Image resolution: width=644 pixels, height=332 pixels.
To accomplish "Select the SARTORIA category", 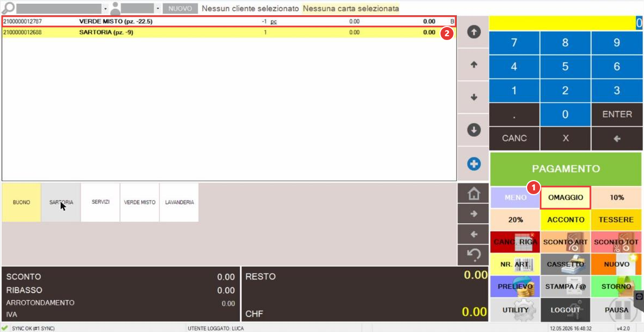I will tap(61, 203).
